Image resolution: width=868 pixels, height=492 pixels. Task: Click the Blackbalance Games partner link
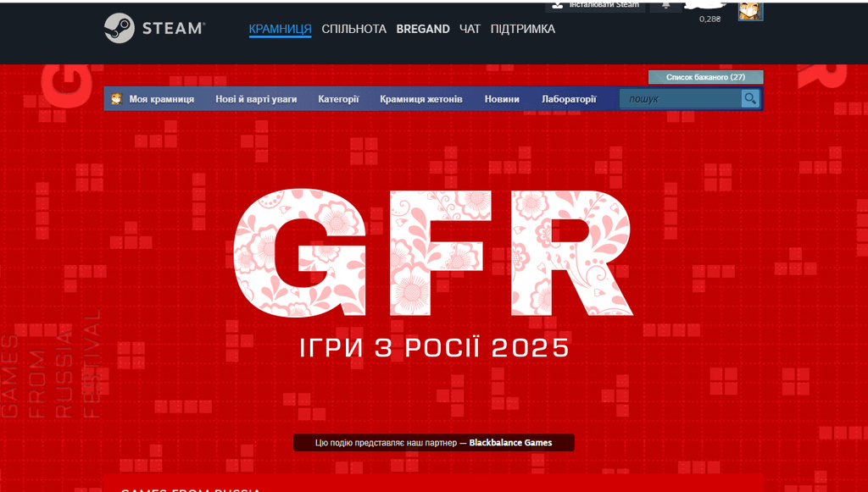[510, 442]
